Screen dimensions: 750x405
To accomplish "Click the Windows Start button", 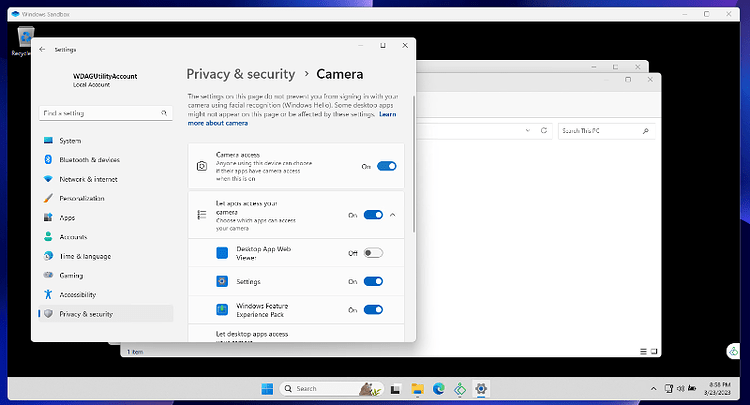I will (x=267, y=389).
